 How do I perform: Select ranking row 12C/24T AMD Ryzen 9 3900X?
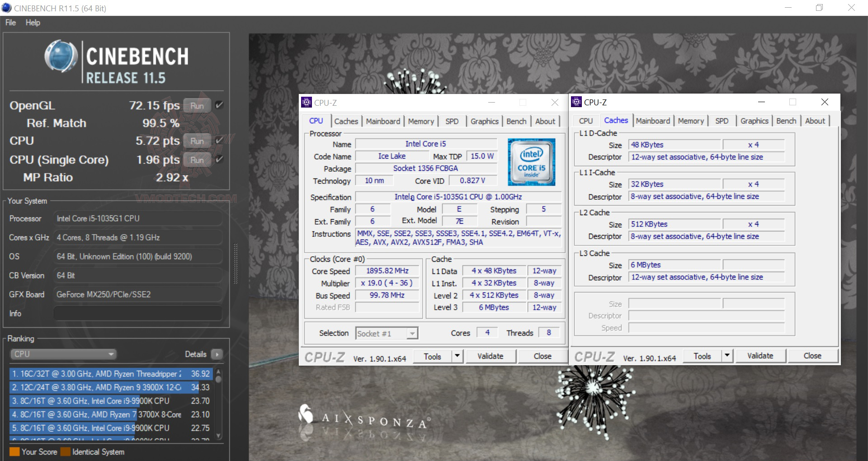pos(111,387)
